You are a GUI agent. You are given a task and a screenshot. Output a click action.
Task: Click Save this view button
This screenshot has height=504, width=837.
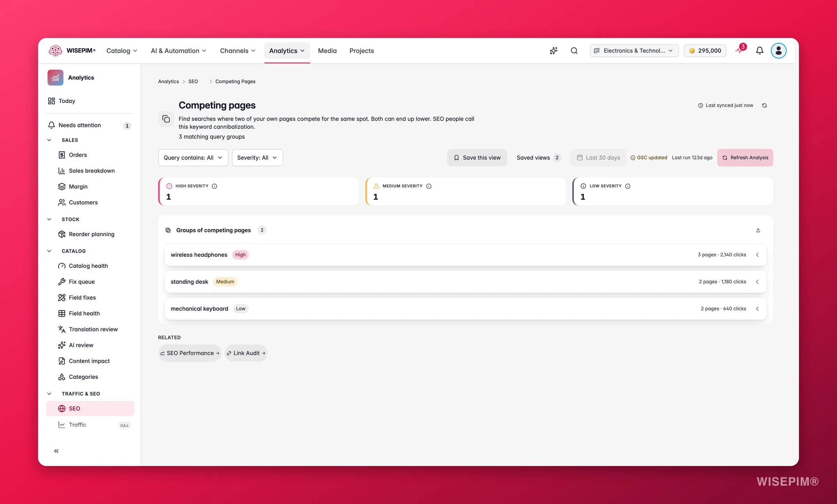click(x=477, y=158)
